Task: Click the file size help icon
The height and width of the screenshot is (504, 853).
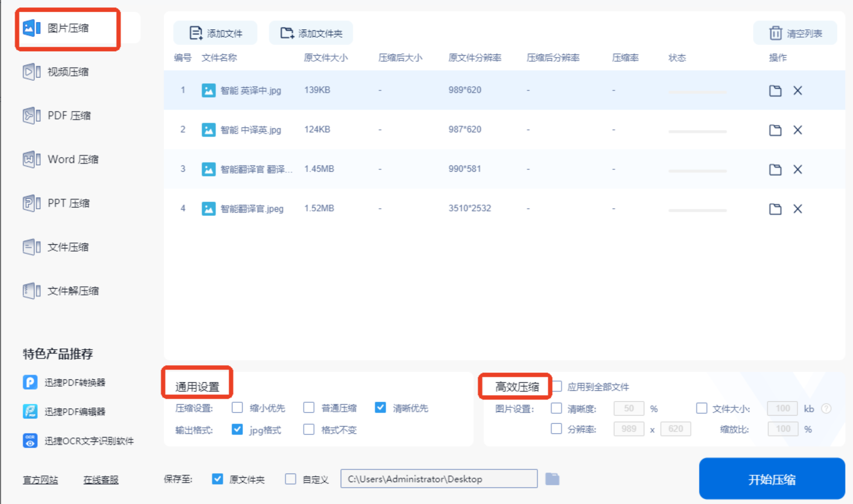Action: (826, 409)
